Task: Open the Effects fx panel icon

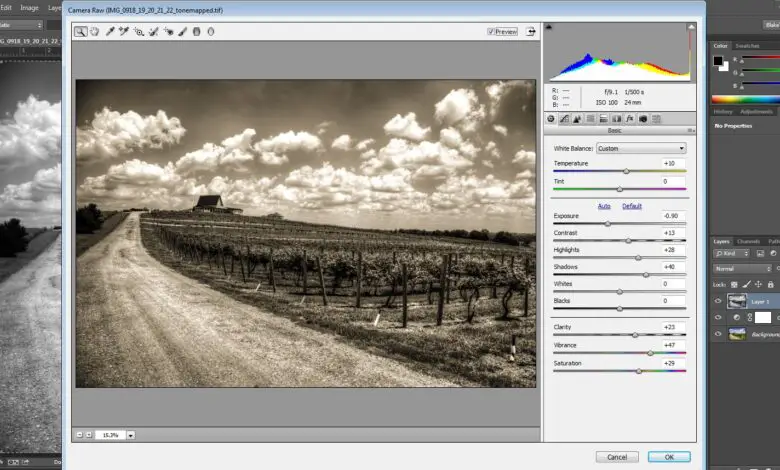Action: click(629, 119)
